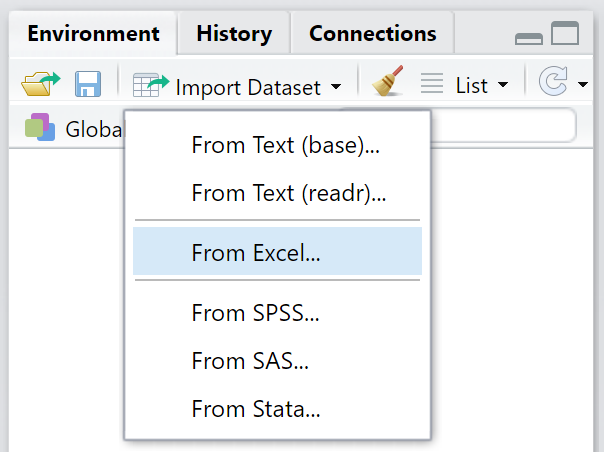Select From Stata... menu entry

(x=255, y=409)
